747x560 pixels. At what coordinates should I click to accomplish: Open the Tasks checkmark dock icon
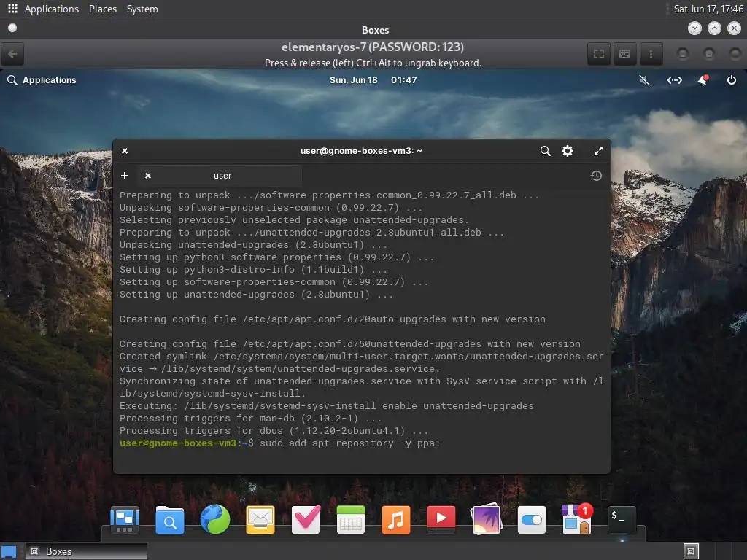(x=306, y=519)
